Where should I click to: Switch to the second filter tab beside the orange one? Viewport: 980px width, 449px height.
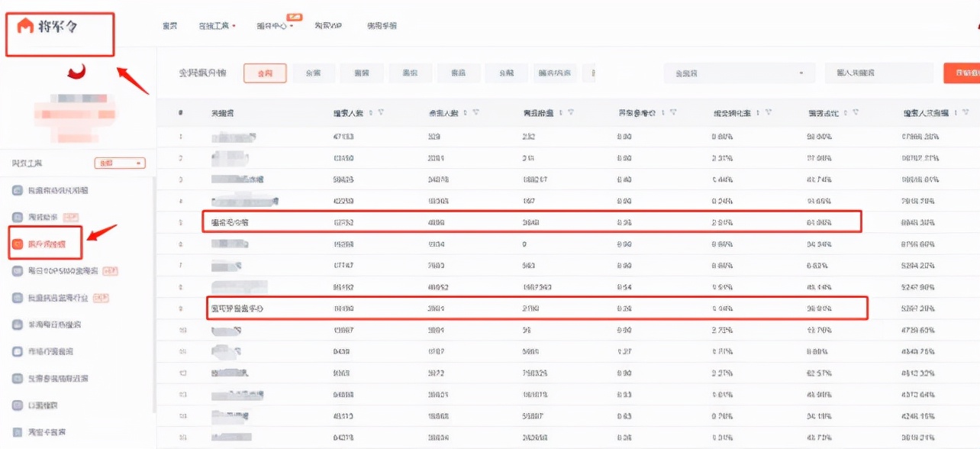click(313, 73)
